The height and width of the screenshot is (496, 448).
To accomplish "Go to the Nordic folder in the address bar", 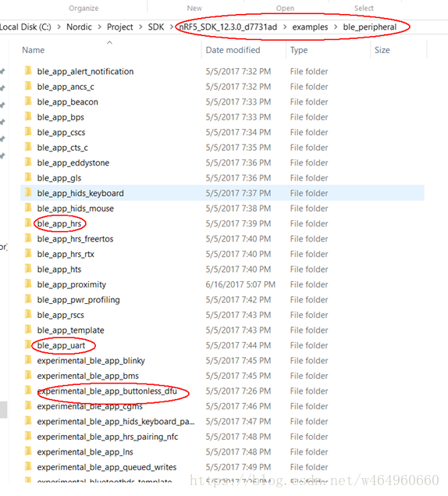I will 79,27.
